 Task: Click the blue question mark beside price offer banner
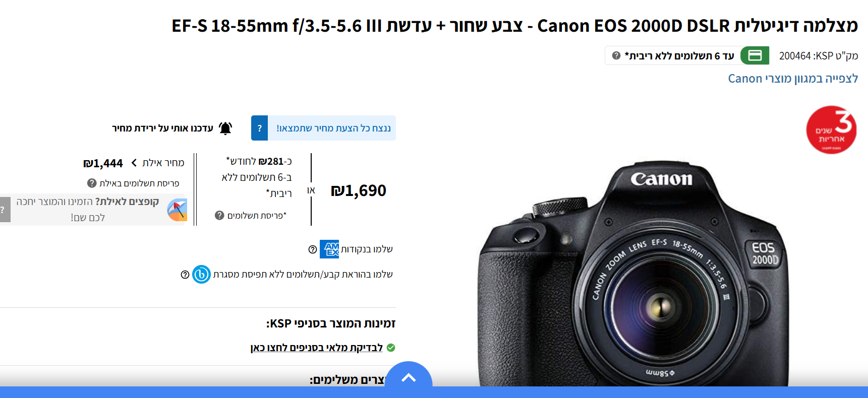click(259, 128)
